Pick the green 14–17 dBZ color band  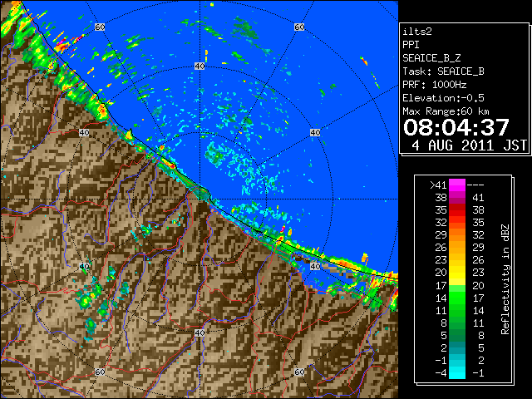(x=457, y=298)
